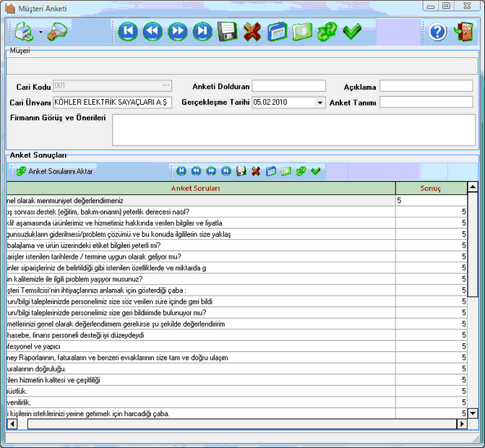Click small floppy save icon in survey toolbar
This screenshot has height=448, width=485.
point(241,171)
